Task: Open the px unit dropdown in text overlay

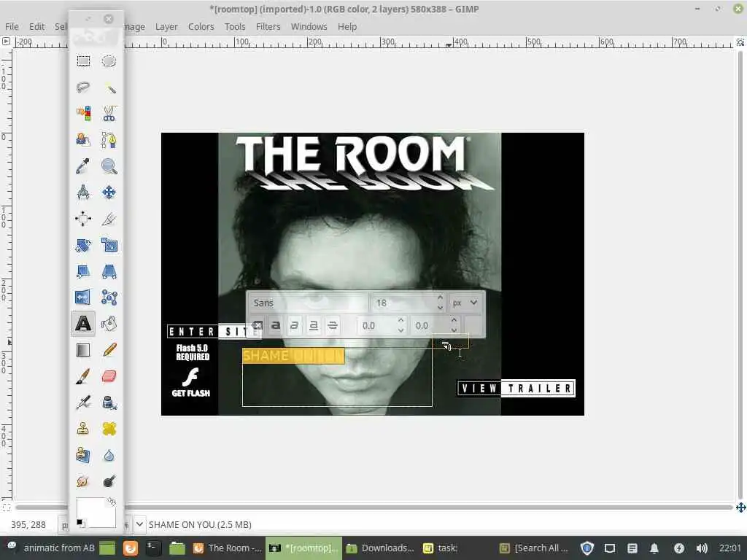Action: point(465,303)
